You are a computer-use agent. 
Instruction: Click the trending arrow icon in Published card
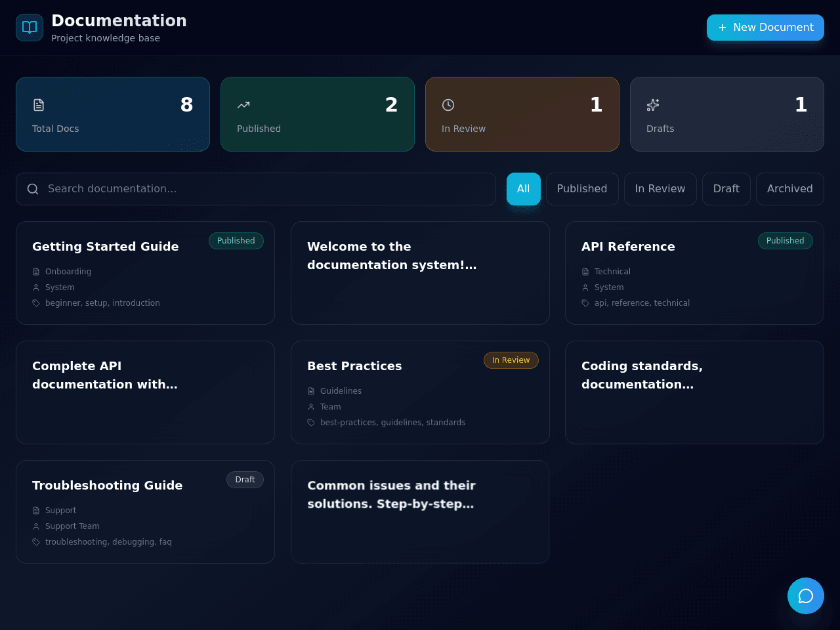(243, 105)
